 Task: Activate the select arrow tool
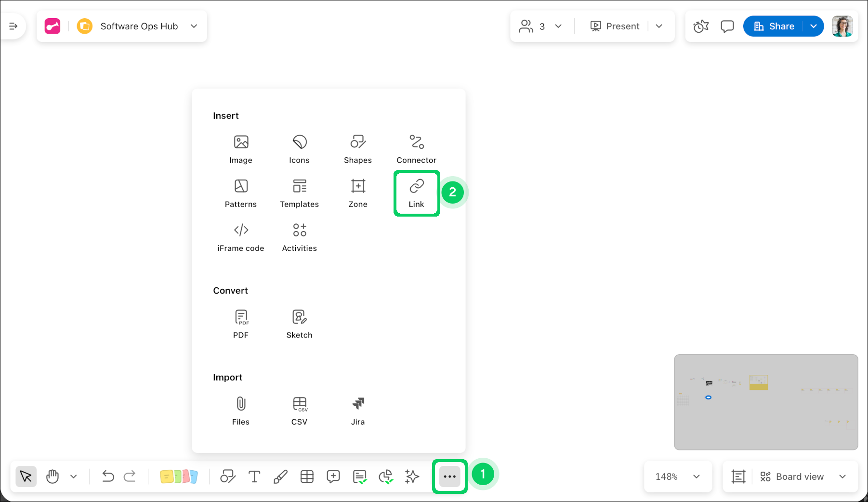click(x=26, y=476)
